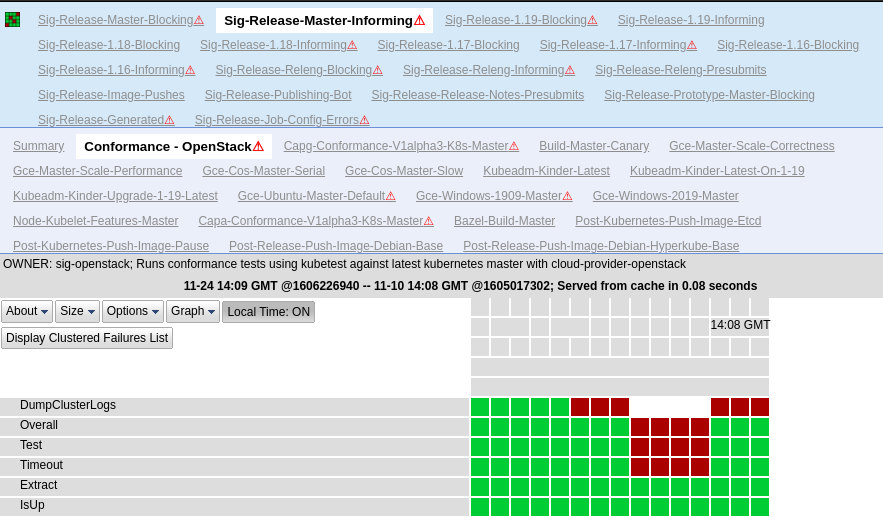This screenshot has height=517, width=883.
Task: Open the Sig-Release-1.18-Blocking link
Action: (109, 45)
